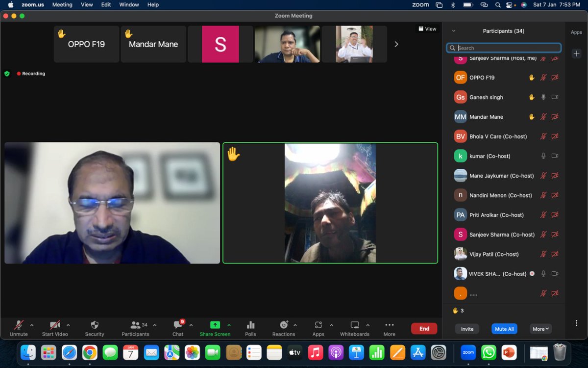
Task: Open the Meeting menu in menu bar
Action: point(62,4)
